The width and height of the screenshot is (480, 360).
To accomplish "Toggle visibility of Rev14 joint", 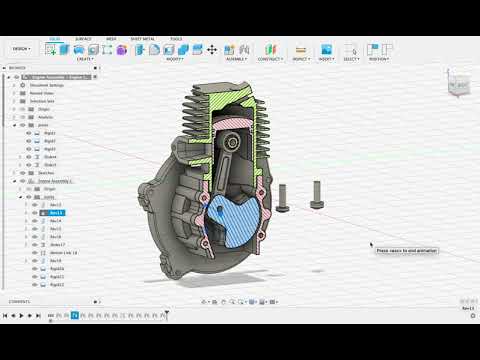I will pyautogui.click(x=35, y=221).
